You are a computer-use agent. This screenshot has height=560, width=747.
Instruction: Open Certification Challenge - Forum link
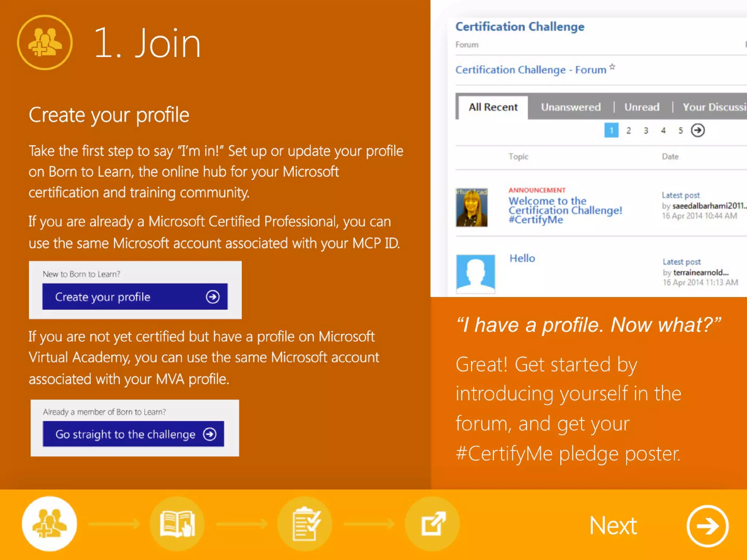(531, 70)
